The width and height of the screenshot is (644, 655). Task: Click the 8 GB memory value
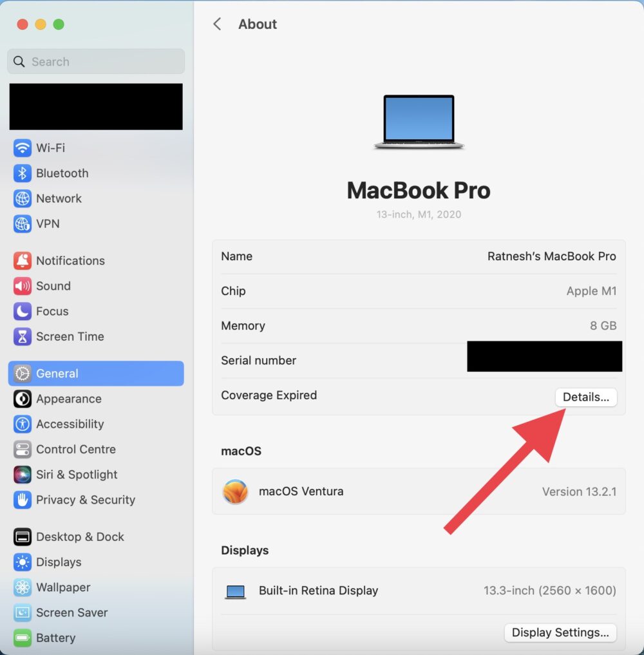click(x=603, y=326)
